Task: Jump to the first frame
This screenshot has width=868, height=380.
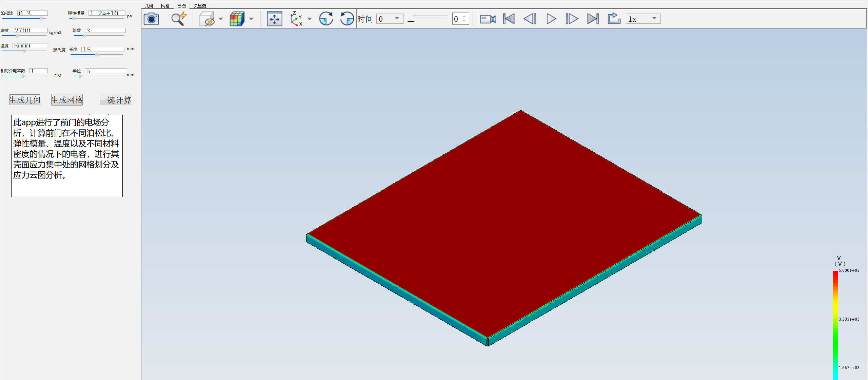Action: pyautogui.click(x=509, y=19)
